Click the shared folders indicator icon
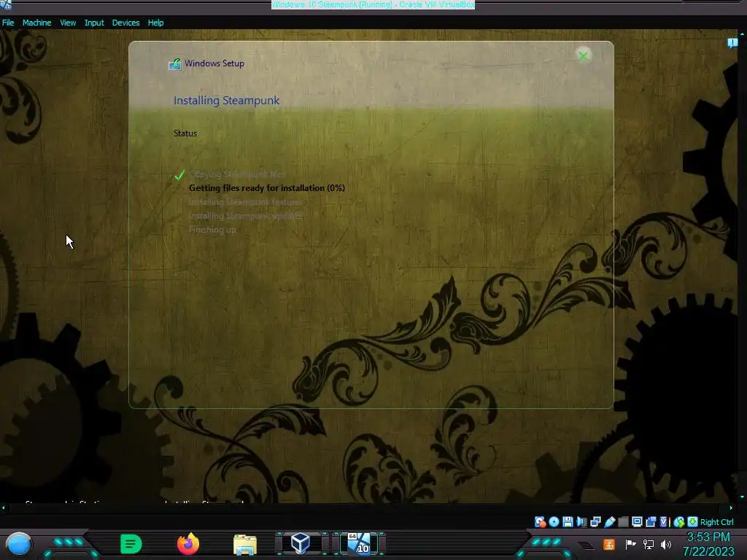 (x=623, y=522)
